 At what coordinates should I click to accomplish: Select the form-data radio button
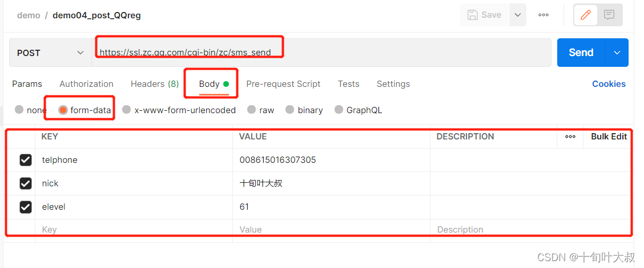click(63, 110)
